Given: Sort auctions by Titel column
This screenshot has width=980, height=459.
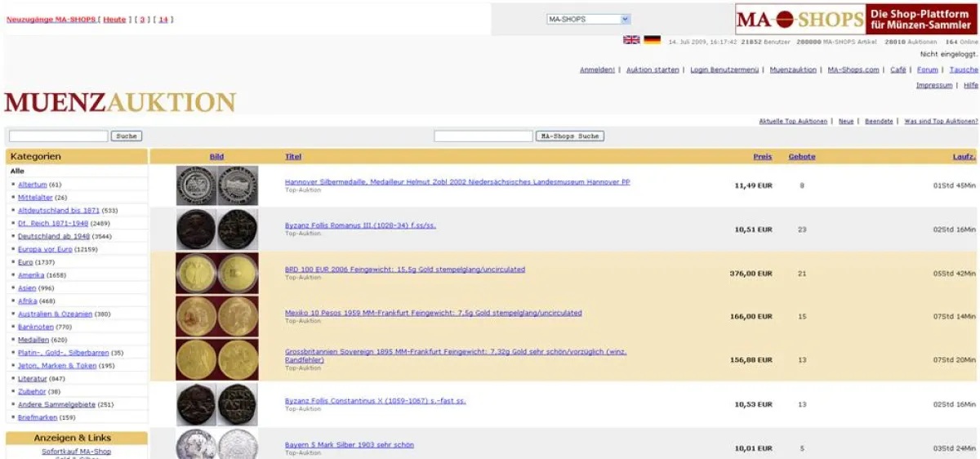Looking at the screenshot, I should tap(293, 157).
